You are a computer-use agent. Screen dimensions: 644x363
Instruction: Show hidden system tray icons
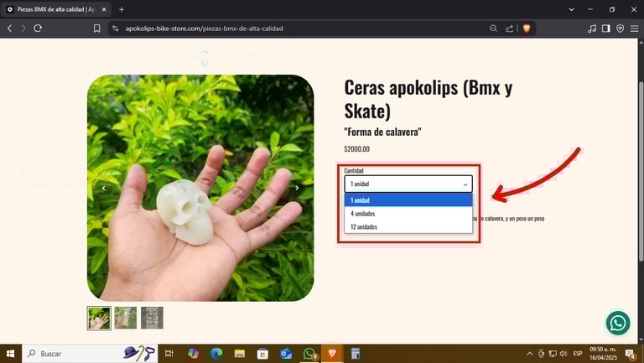pyautogui.click(x=530, y=354)
